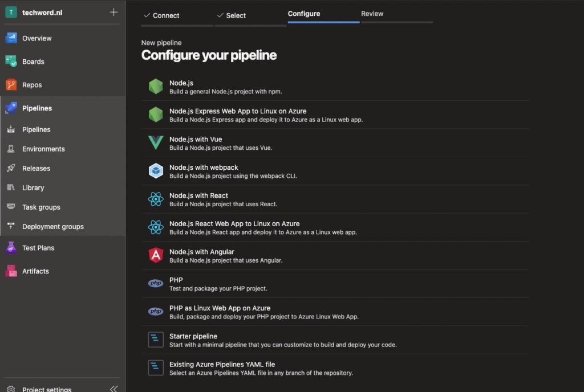Click the techword.nl project name

[x=42, y=13]
